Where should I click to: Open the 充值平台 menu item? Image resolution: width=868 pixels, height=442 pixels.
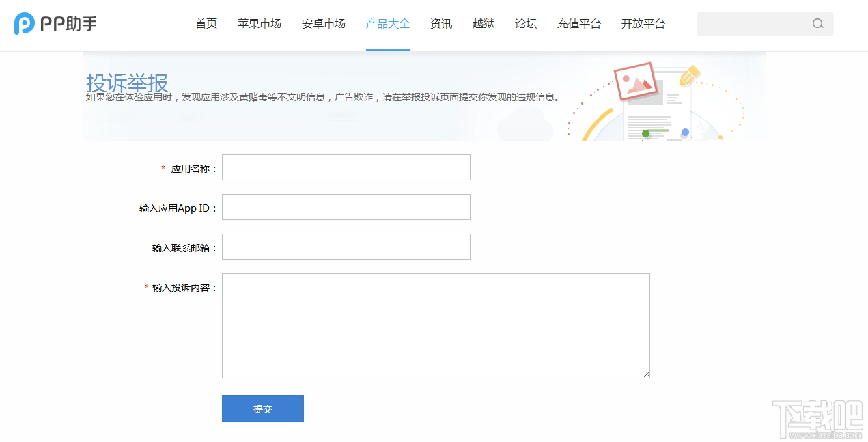coord(578,23)
